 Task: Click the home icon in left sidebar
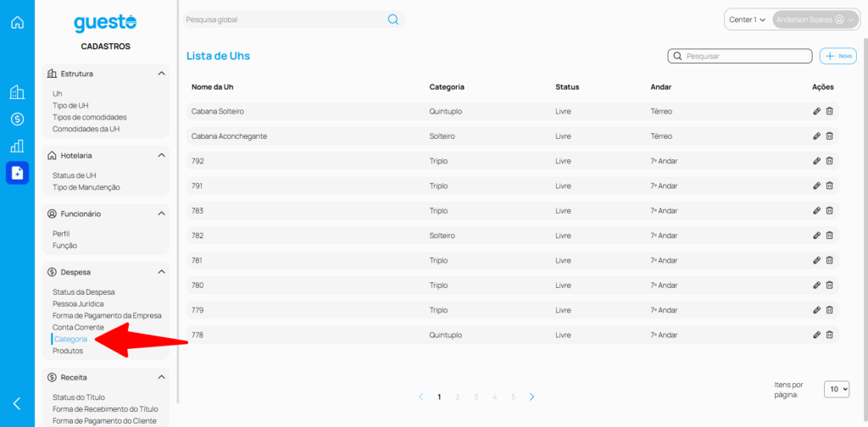[17, 22]
